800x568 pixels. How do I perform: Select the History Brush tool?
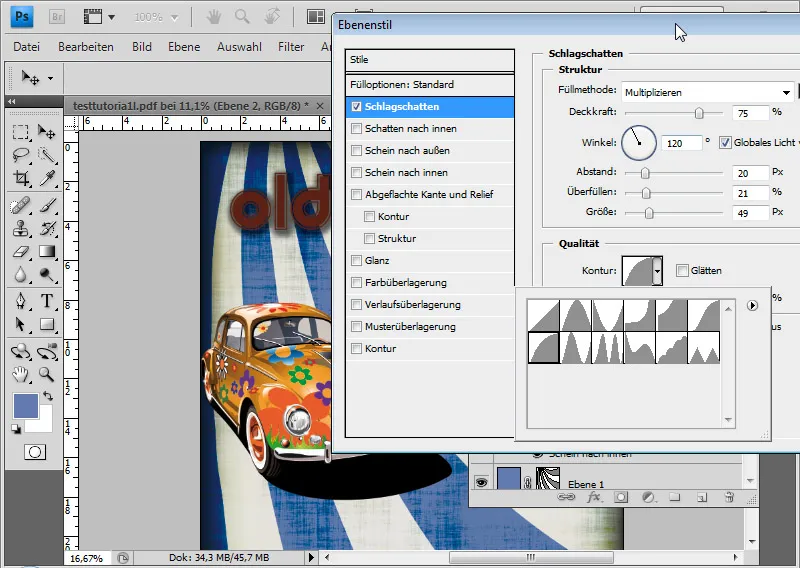tap(47, 228)
